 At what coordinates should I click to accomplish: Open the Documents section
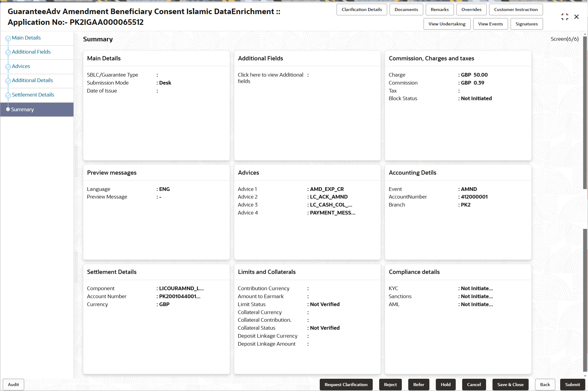pos(406,9)
